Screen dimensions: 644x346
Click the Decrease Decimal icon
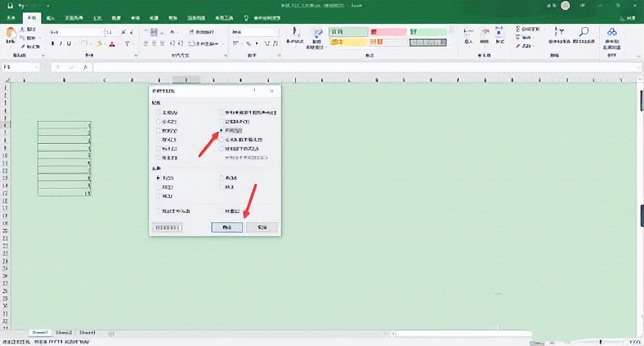point(275,44)
